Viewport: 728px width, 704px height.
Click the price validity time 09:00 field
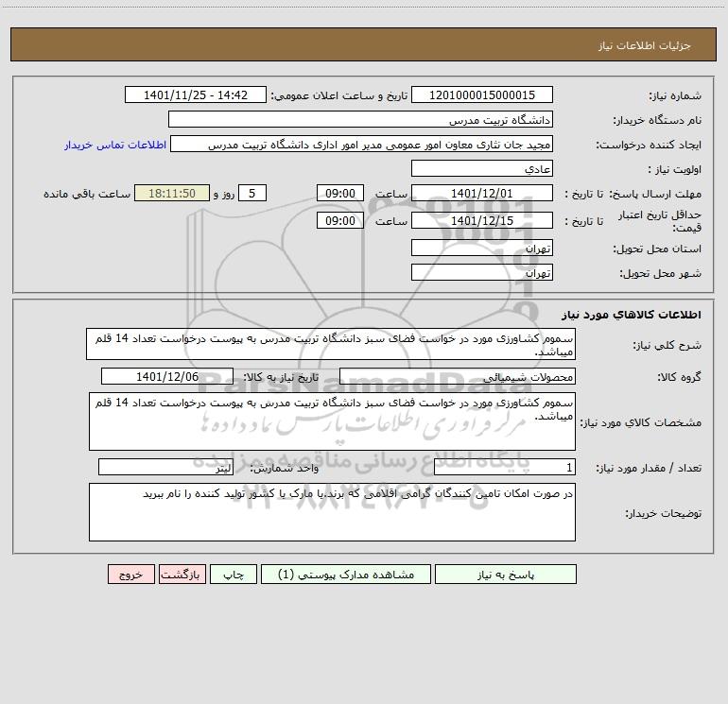(339, 220)
